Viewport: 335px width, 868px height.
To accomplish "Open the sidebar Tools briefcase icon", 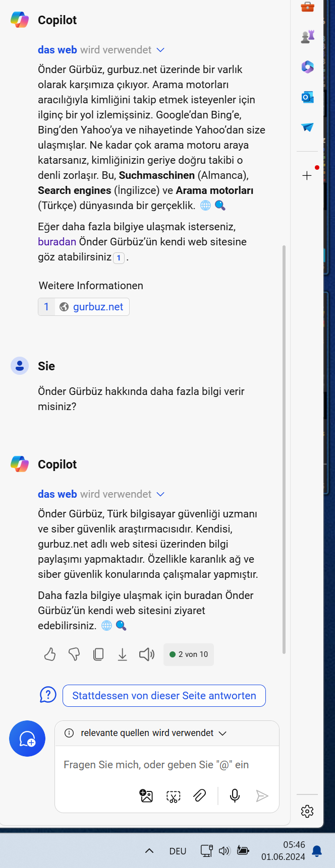I will click(x=307, y=7).
